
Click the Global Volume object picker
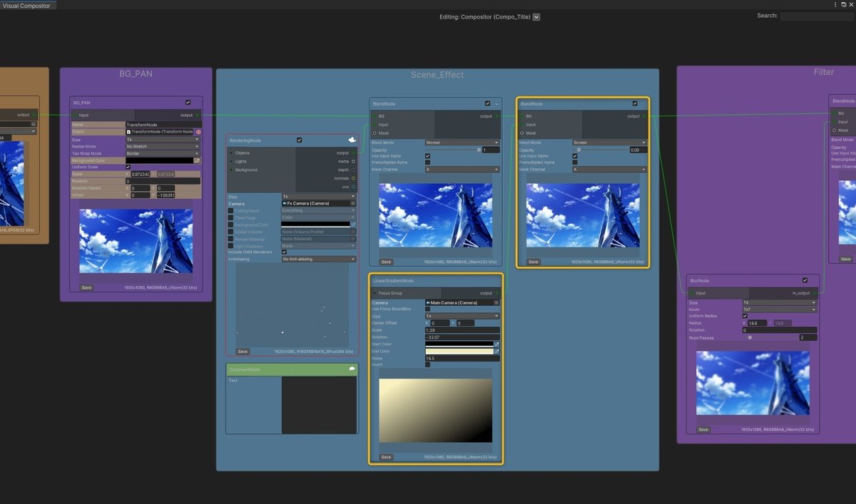[x=353, y=232]
